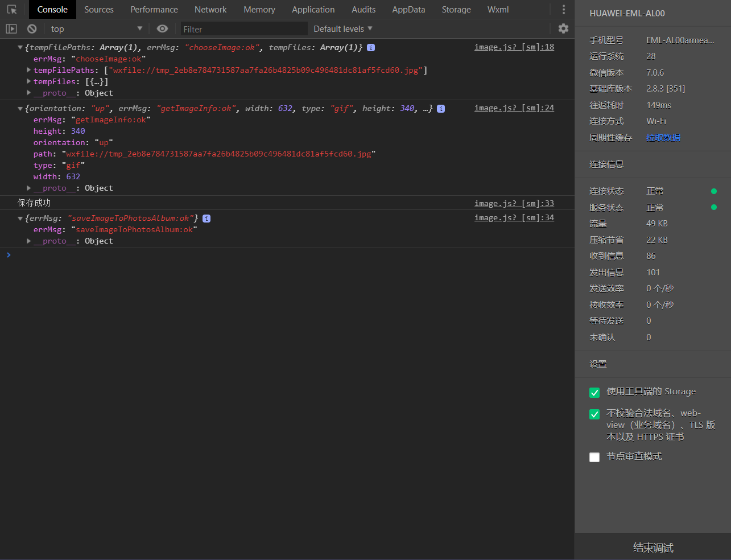
Task: Open the AppData tab
Action: (408, 10)
